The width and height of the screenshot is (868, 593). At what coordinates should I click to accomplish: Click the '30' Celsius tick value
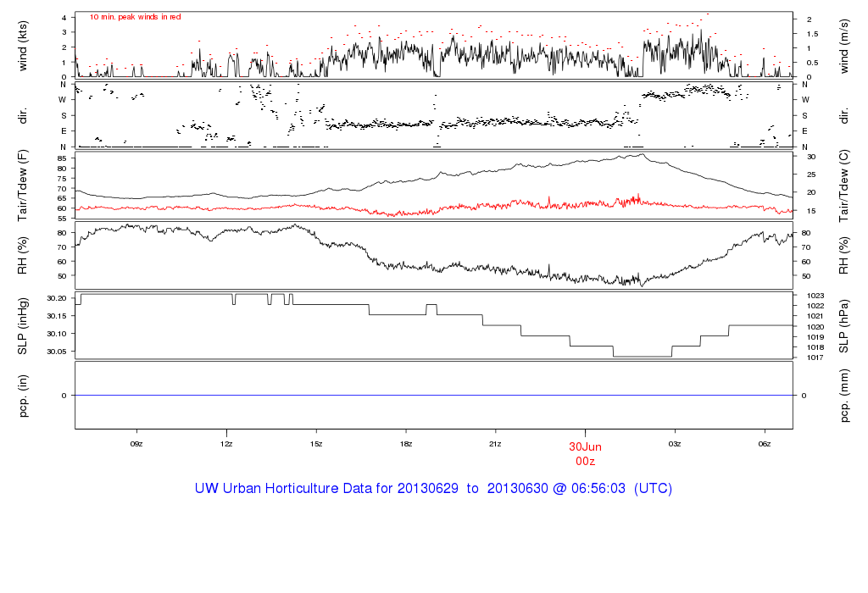(x=811, y=157)
